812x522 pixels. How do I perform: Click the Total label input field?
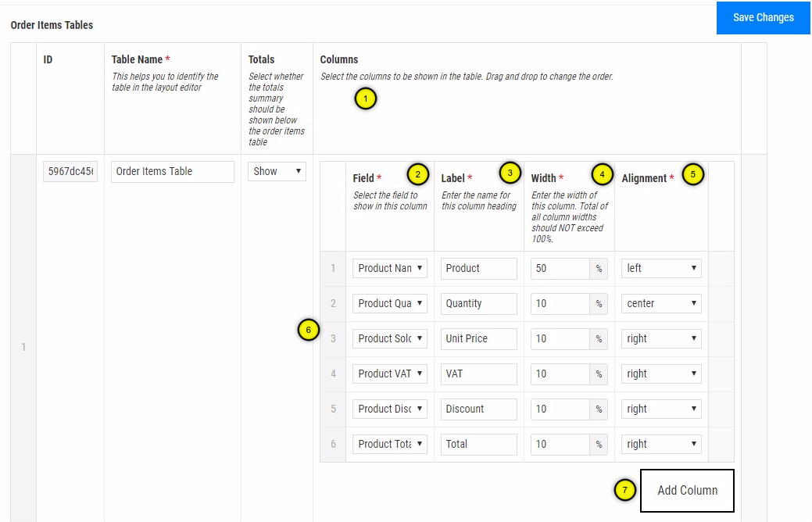[x=478, y=444]
